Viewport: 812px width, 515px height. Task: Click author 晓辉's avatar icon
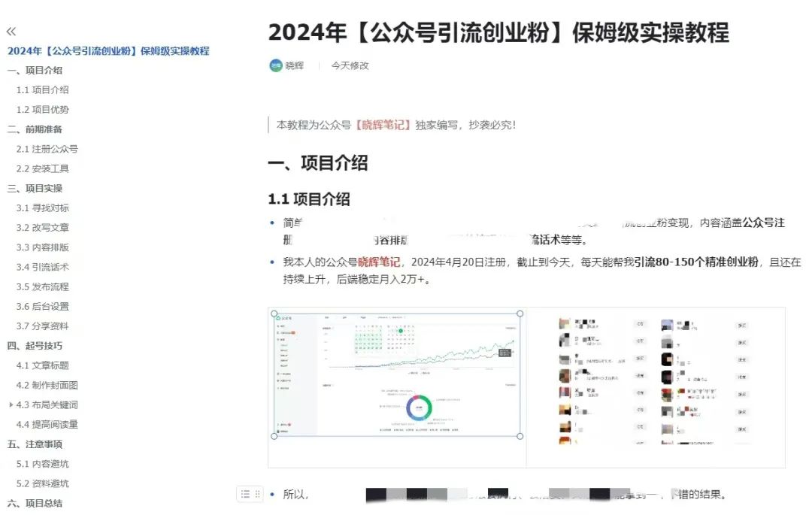(x=275, y=65)
